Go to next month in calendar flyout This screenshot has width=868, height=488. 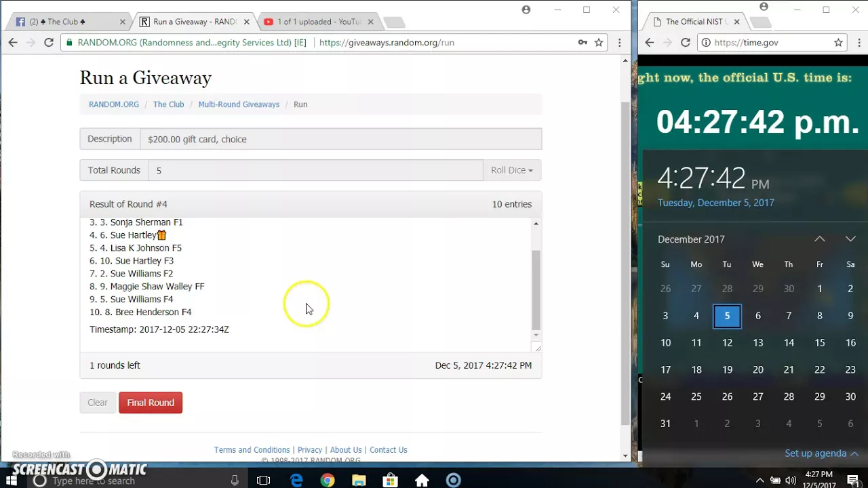pos(850,239)
